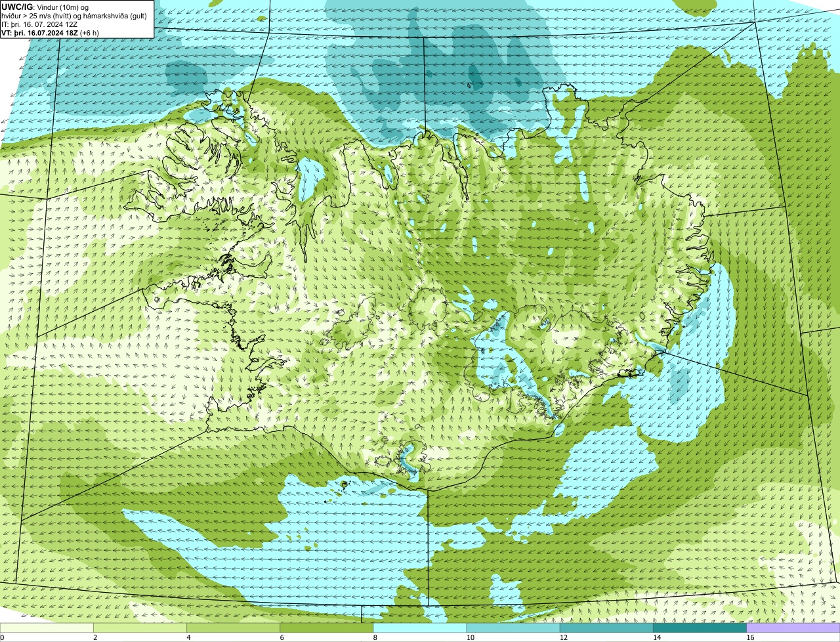Click the line 'hviður > 25 m/s (hvítt) og hámarkshviða (gult)'
The image size is (840, 642).
pyautogui.click(x=74, y=16)
